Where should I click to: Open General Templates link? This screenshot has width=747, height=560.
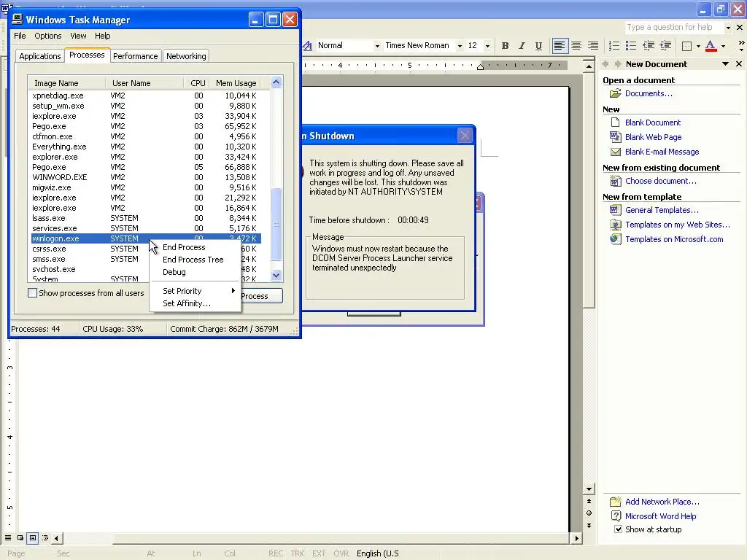pos(662,210)
